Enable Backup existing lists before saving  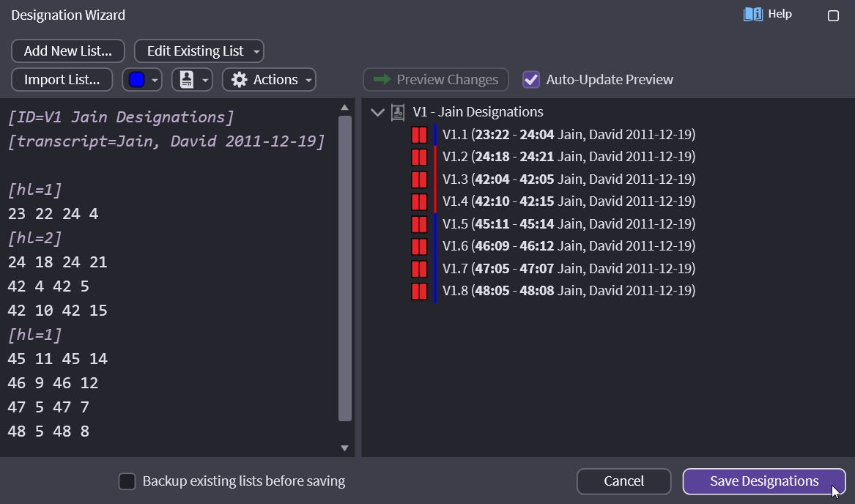pos(127,481)
